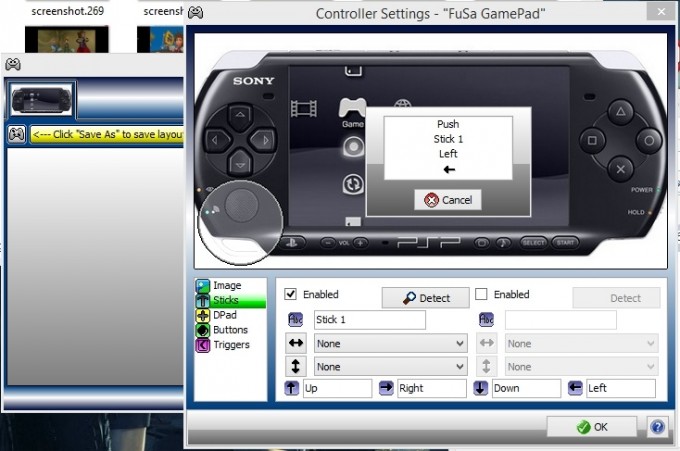The width and height of the screenshot is (680, 451).
Task: Click the Sticks joystick icon
Action: tap(203, 301)
